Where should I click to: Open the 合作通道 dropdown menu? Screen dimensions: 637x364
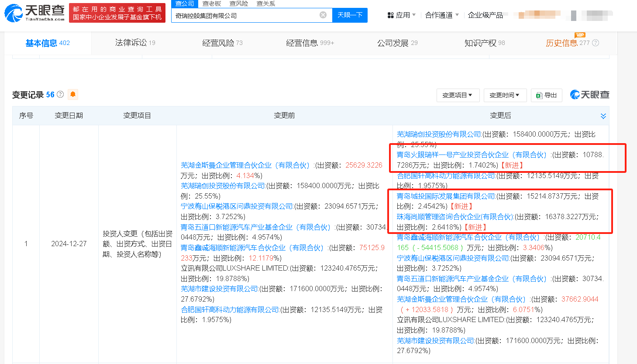(442, 15)
